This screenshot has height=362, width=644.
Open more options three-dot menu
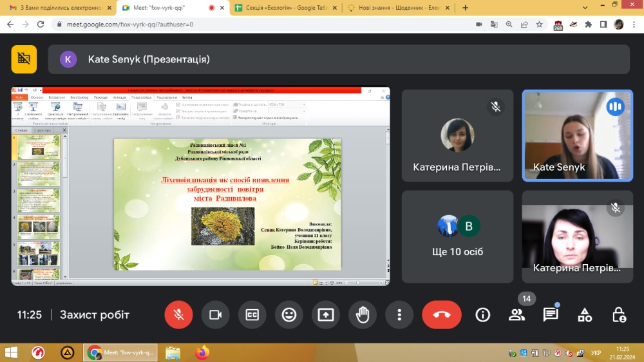399,315
